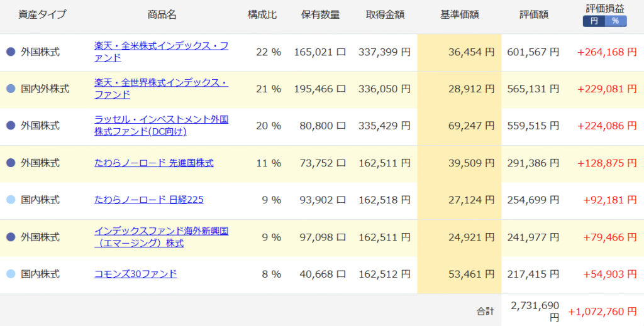Click the 基準価額 column header
The height and width of the screenshot is (326, 644).
[458, 14]
